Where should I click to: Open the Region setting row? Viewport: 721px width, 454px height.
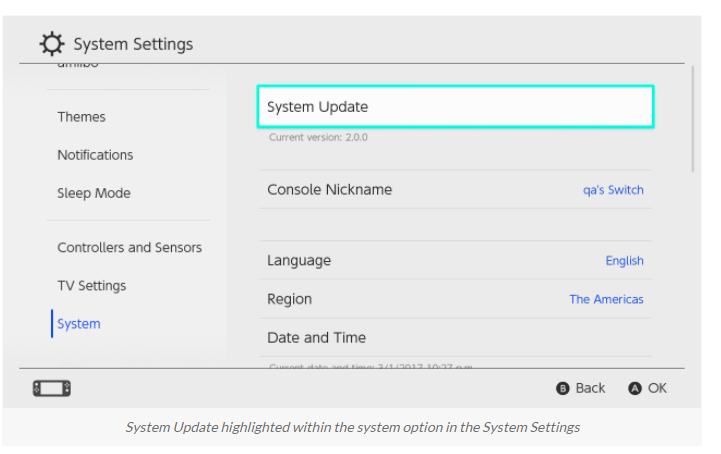pyautogui.click(x=455, y=299)
